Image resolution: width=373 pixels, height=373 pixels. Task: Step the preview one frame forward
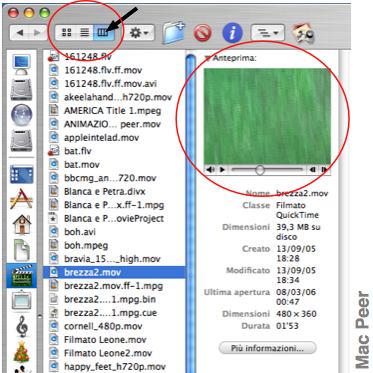(325, 170)
